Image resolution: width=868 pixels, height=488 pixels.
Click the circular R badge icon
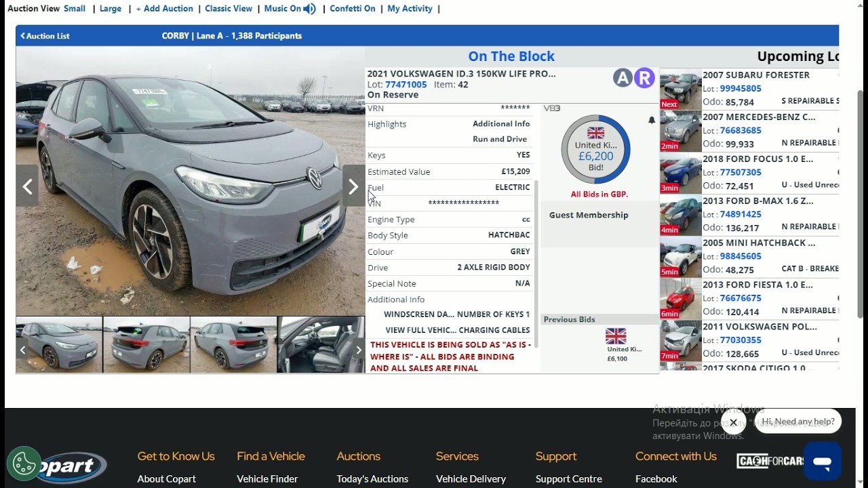pos(644,78)
